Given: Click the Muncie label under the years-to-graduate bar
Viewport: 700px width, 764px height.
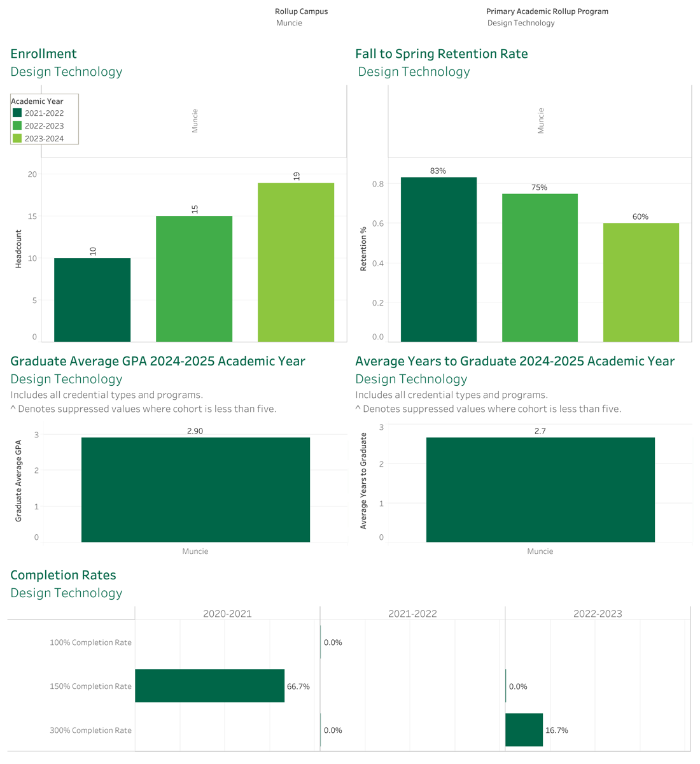Looking at the screenshot, I should tap(540, 551).
